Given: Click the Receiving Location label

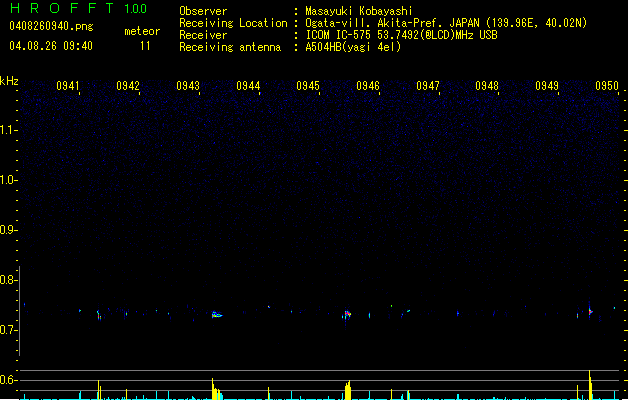Looking at the screenshot, I should click(x=233, y=23).
